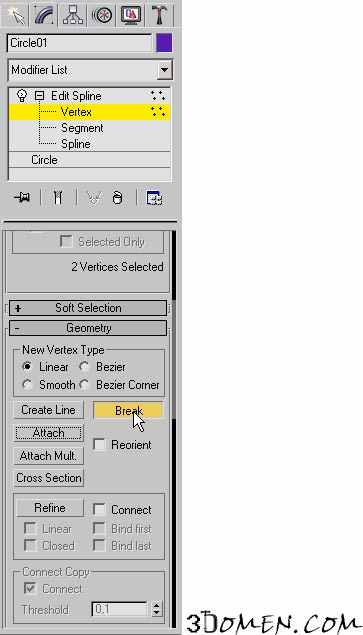Switch to the Display panel tab
The height and width of the screenshot is (635, 363).
[131, 15]
